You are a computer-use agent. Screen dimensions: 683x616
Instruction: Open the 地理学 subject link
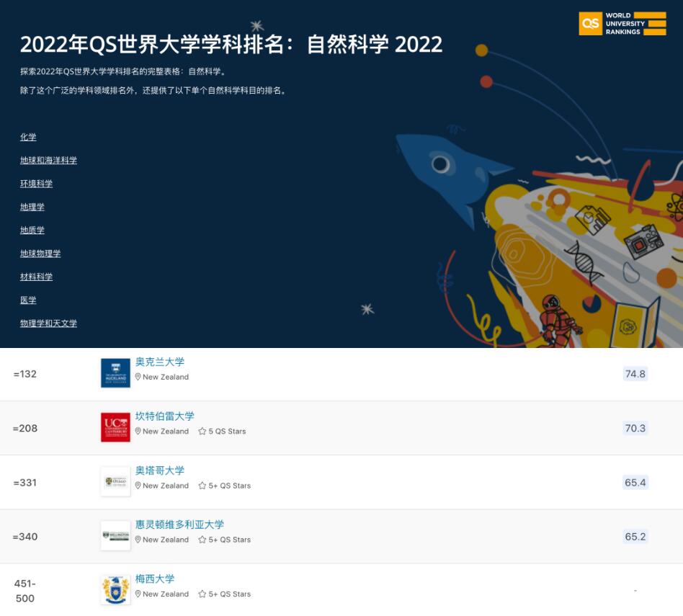pyautogui.click(x=32, y=207)
